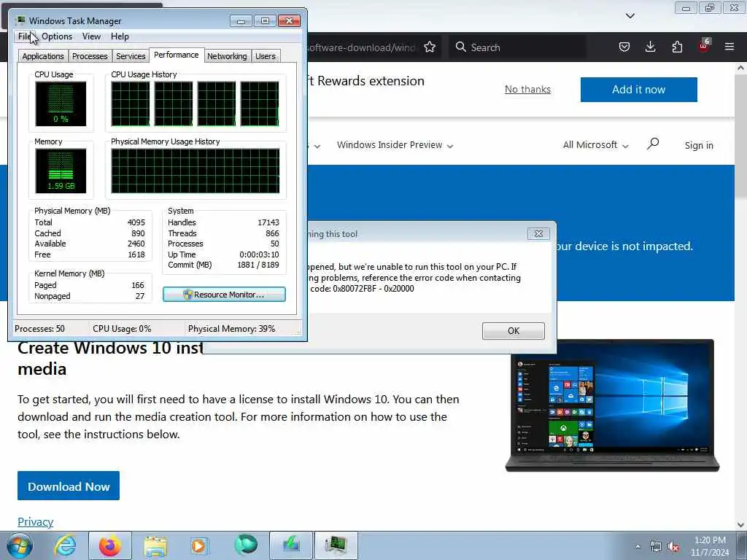This screenshot has width=747, height=560.
Task: Launch Internet Explorer from taskbar
Action: (64, 545)
